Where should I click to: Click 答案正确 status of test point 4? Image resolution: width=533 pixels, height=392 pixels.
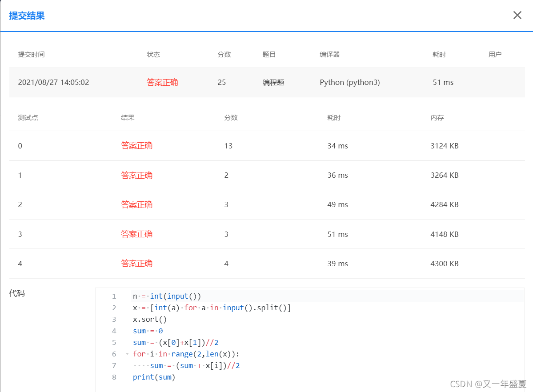tap(136, 264)
